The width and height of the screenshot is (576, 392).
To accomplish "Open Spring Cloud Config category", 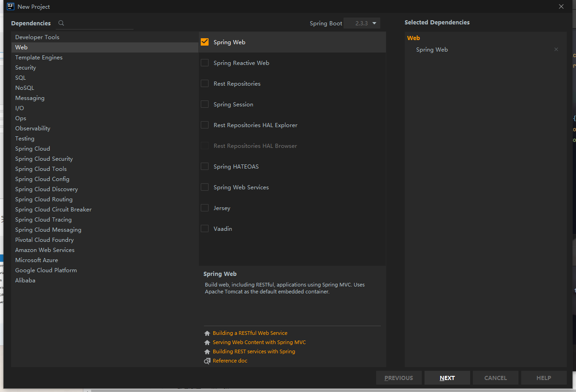I will [x=105, y=179].
